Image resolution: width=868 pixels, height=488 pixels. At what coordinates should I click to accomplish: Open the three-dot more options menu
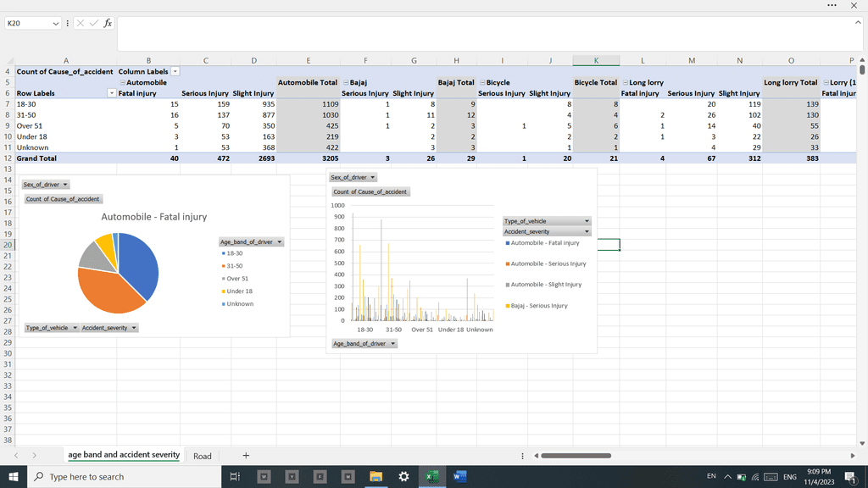[x=832, y=6]
